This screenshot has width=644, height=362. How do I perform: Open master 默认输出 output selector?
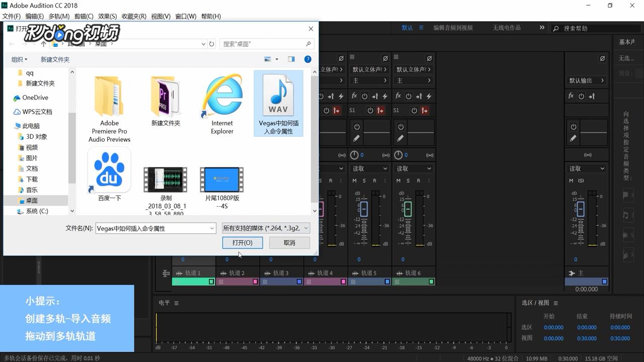(x=587, y=80)
